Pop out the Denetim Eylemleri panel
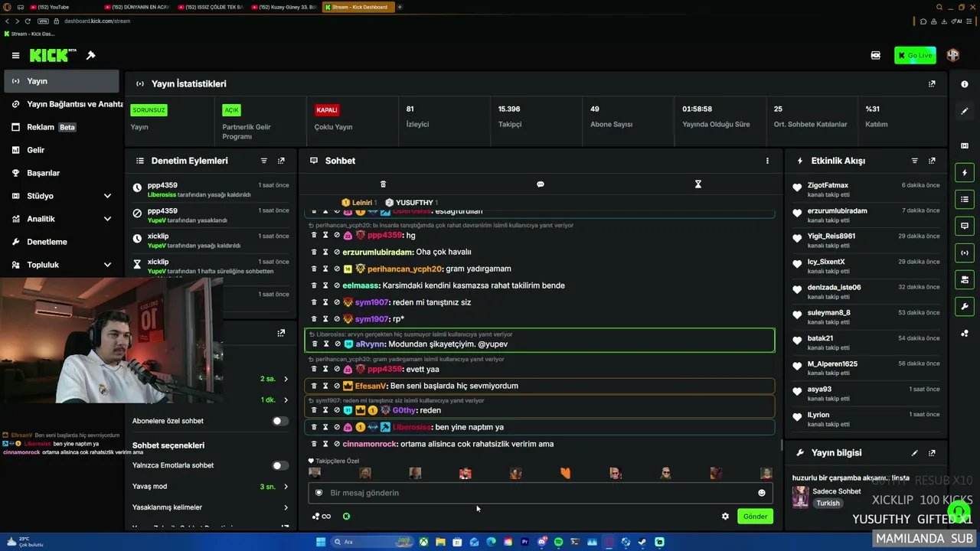Image resolution: width=980 pixels, height=551 pixels. (281, 161)
